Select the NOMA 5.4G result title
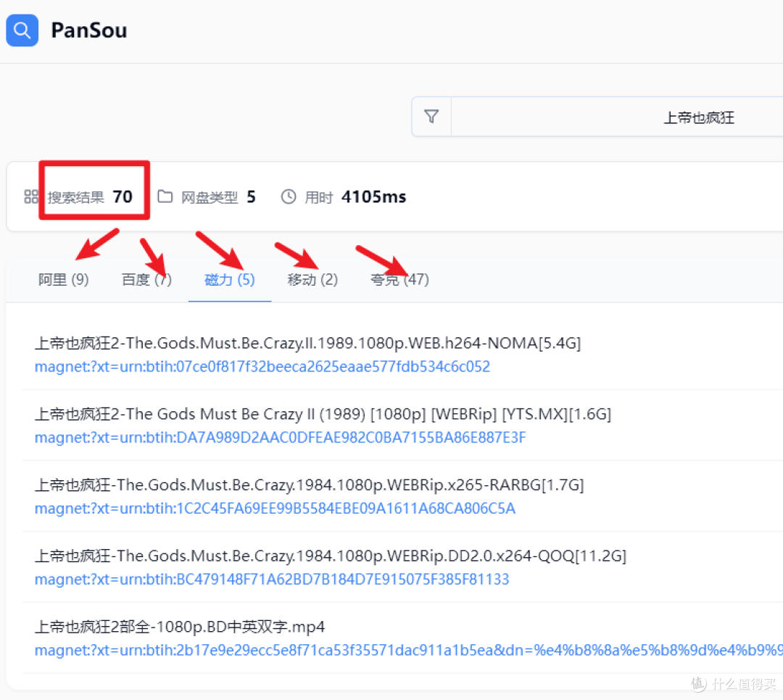This screenshot has height=700, width=783. pos(307,343)
